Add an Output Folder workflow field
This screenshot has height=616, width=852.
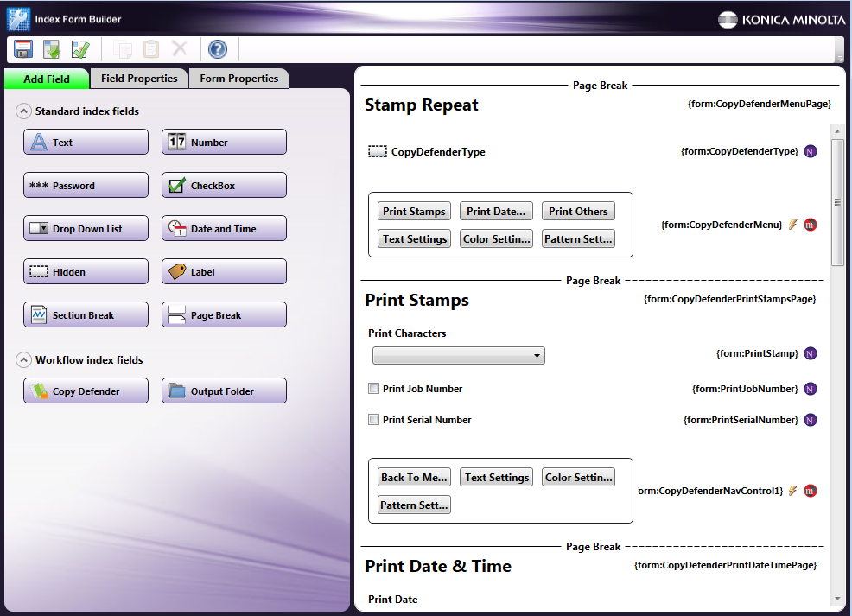224,391
